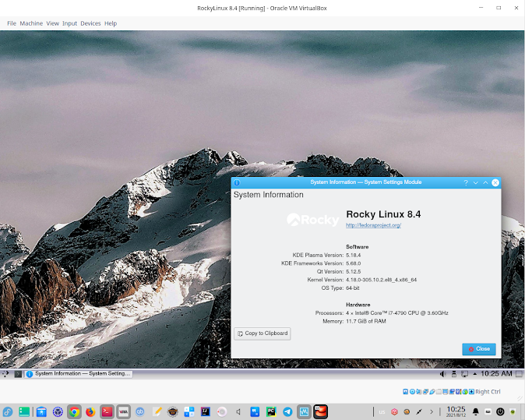Viewport: 525px width, 420px height.
Task: Open the system monitor dock icon
Action: [304, 411]
